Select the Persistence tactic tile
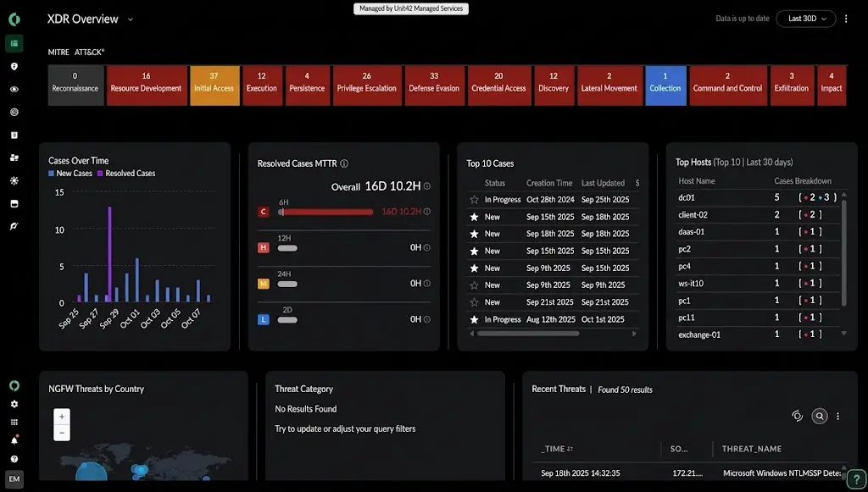The image size is (868, 492). point(308,86)
